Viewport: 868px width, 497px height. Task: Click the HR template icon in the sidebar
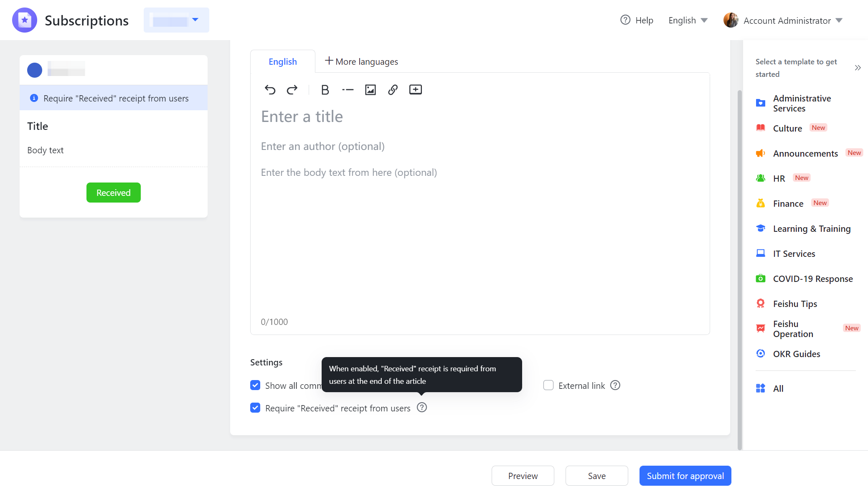point(760,178)
